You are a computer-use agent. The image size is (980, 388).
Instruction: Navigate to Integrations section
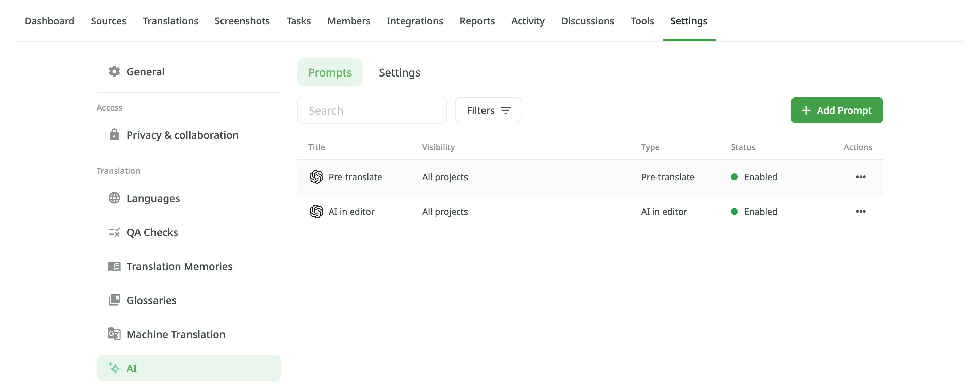point(414,20)
